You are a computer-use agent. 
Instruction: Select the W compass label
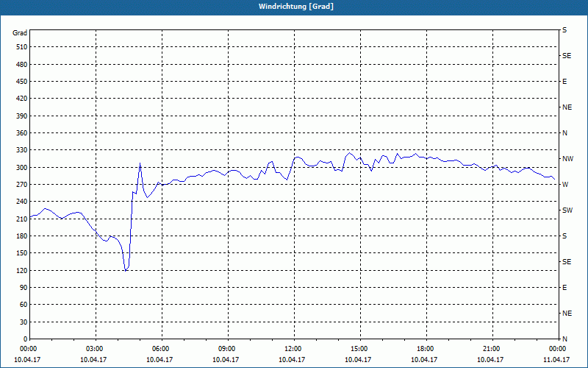coord(565,185)
